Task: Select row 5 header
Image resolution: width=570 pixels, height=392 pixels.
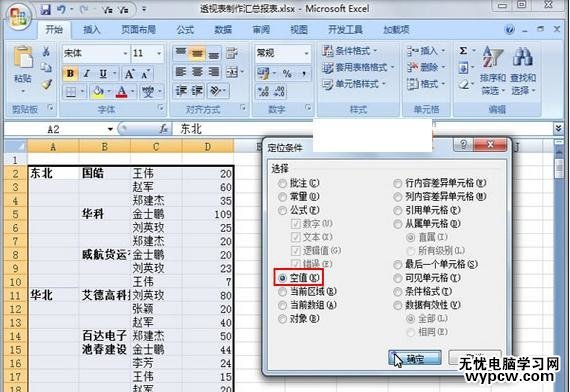Action: (x=15, y=214)
